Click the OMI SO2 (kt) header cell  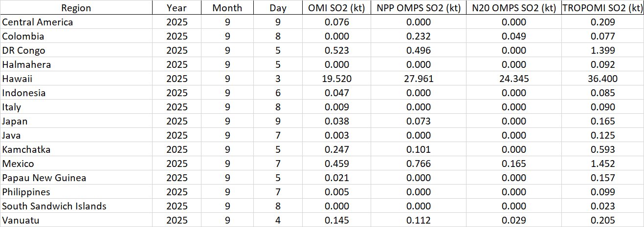tap(336, 8)
